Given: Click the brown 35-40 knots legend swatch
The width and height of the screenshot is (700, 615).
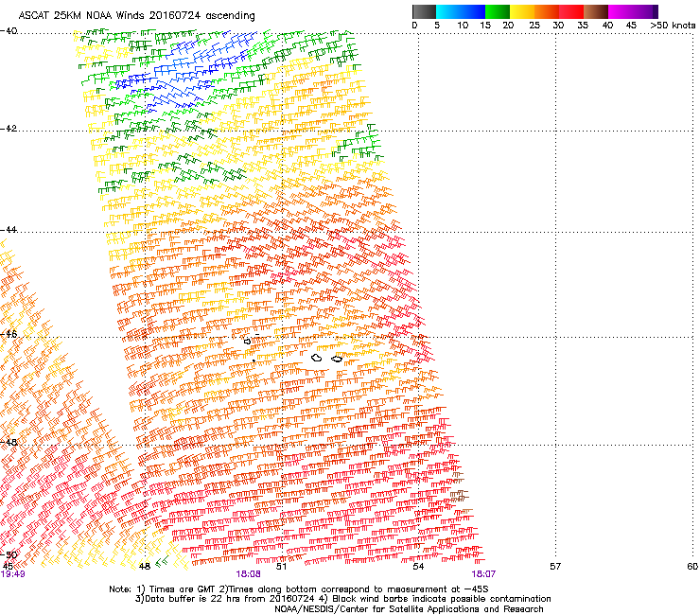Looking at the screenshot, I should (596, 11).
